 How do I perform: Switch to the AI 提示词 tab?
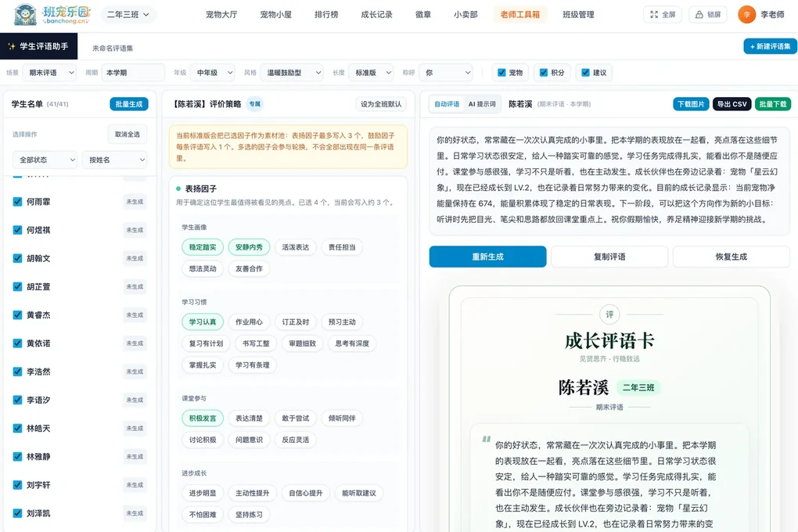[482, 104]
